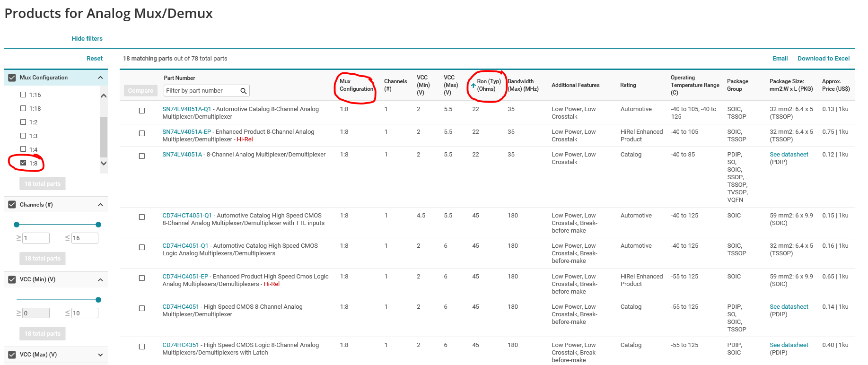Check the 1:3 mux configuration option
The width and height of the screenshot is (868, 365).
coord(23,136)
